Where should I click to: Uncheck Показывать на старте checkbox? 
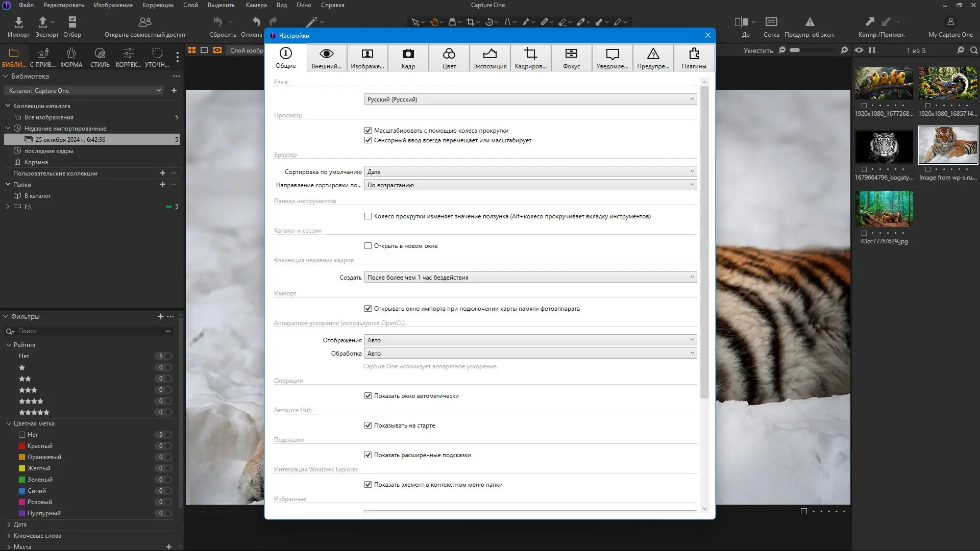[x=368, y=425]
